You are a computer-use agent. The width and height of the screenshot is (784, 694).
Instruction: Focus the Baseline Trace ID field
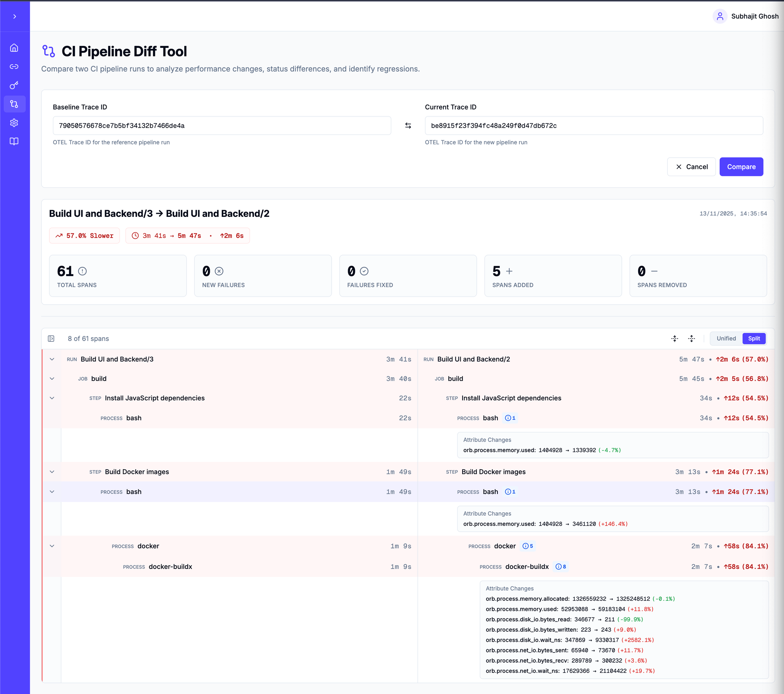(x=222, y=125)
